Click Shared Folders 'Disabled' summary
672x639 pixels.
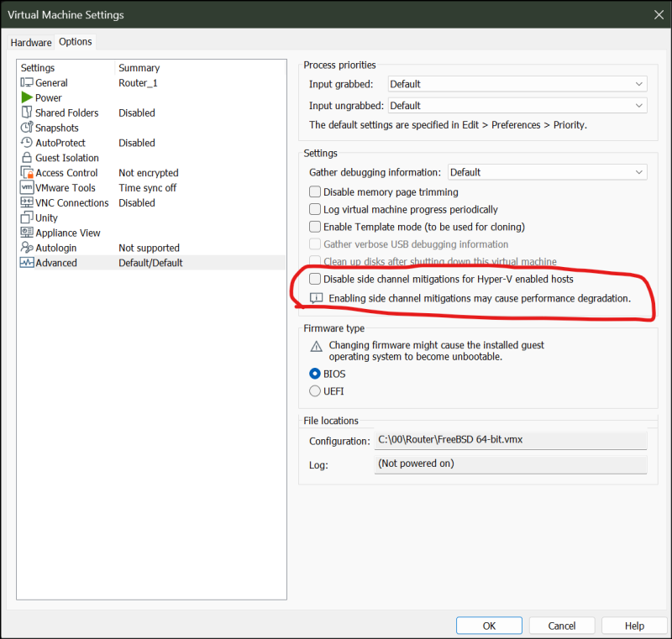[137, 113]
